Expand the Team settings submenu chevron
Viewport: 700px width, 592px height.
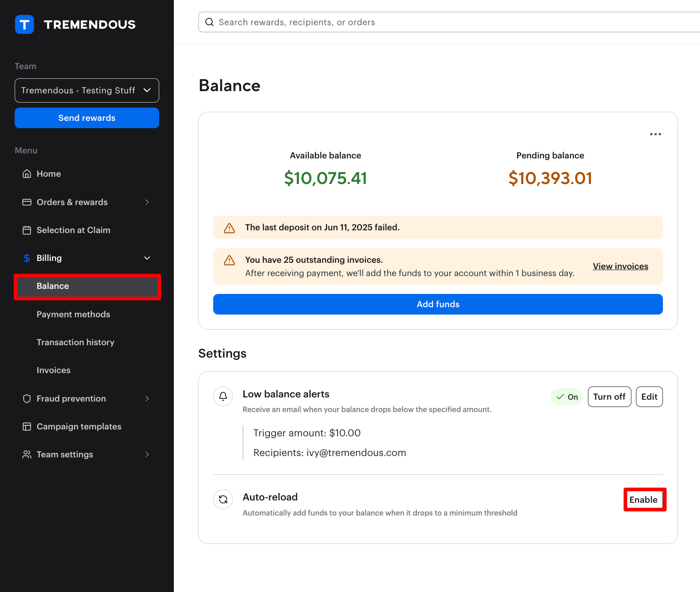click(147, 455)
